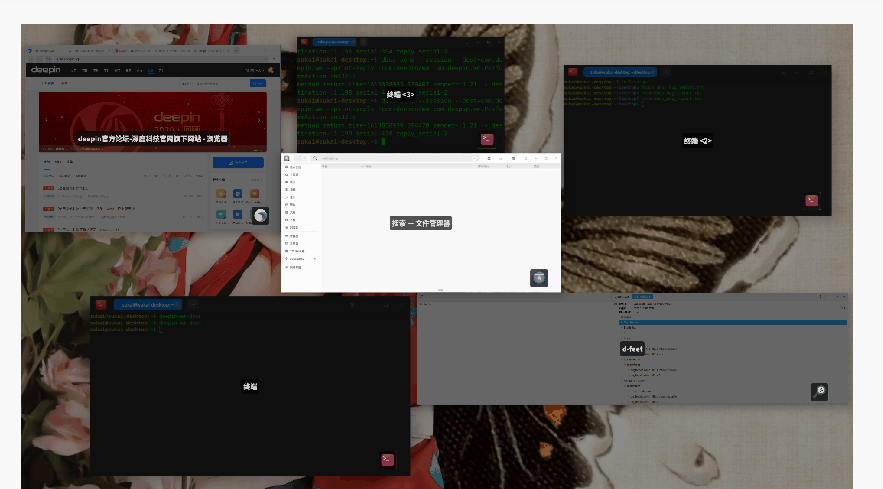Click the blue tab in the 终端 <2> window
This screenshot has width=883, height=489.
tap(620, 72)
